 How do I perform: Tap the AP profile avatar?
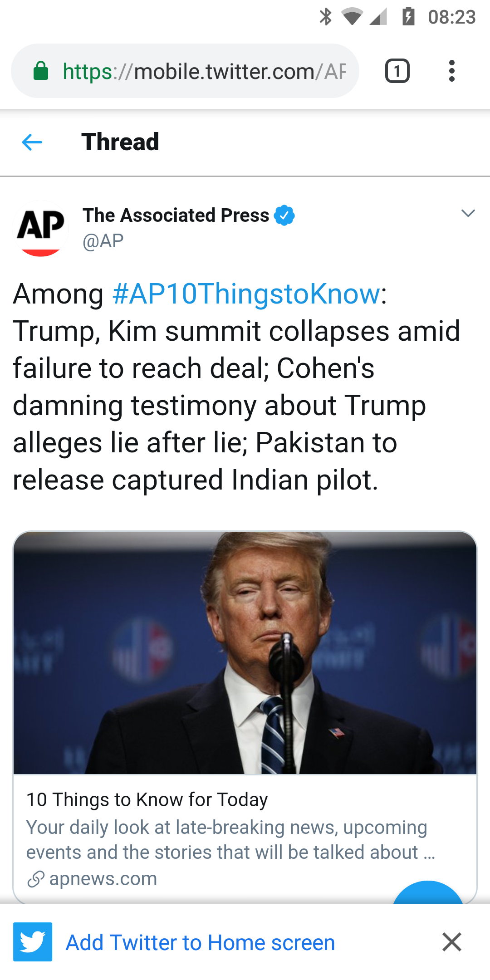[x=41, y=228]
